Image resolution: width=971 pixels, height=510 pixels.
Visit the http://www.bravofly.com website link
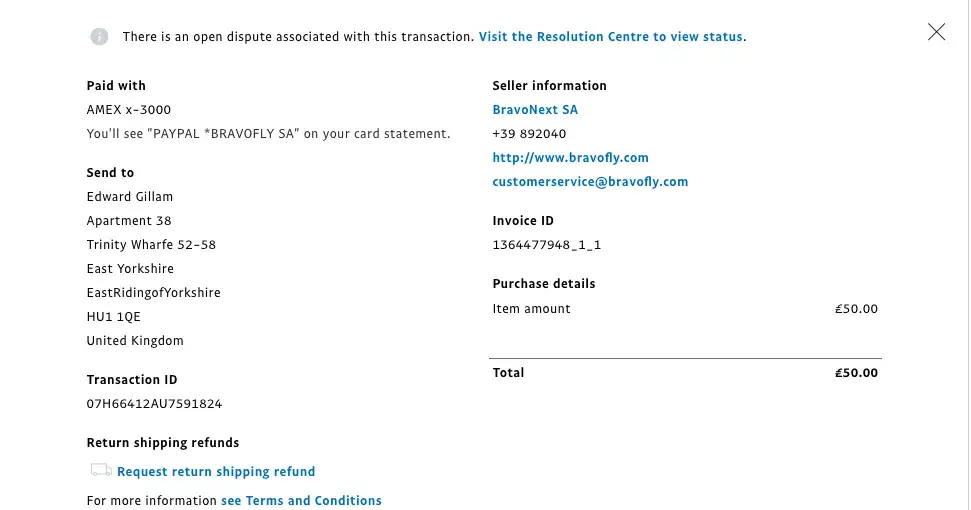pyautogui.click(x=570, y=158)
